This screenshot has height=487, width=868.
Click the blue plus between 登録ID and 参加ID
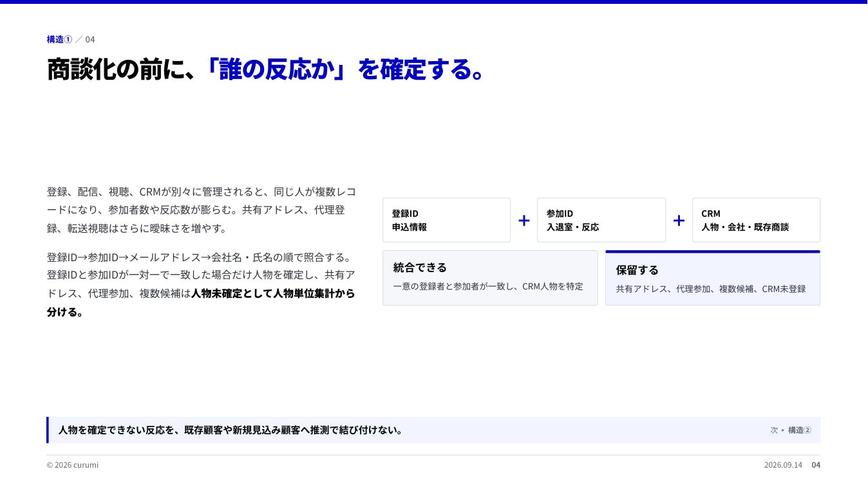tap(524, 220)
